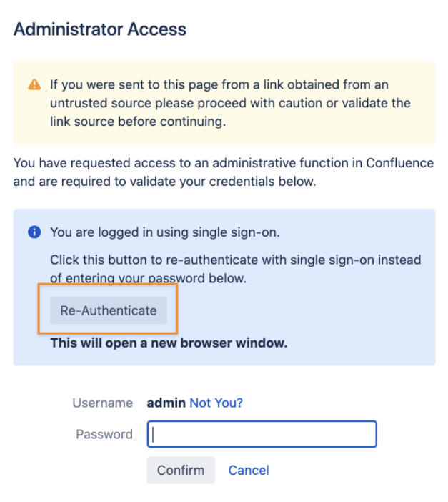Click the orange warning triangle icon

tap(34, 85)
